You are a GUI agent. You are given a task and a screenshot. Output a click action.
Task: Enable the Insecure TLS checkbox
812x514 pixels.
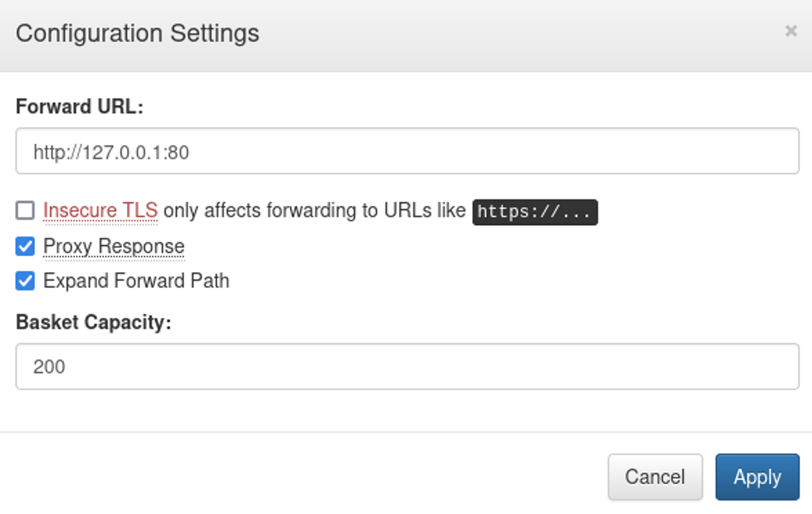point(25,210)
